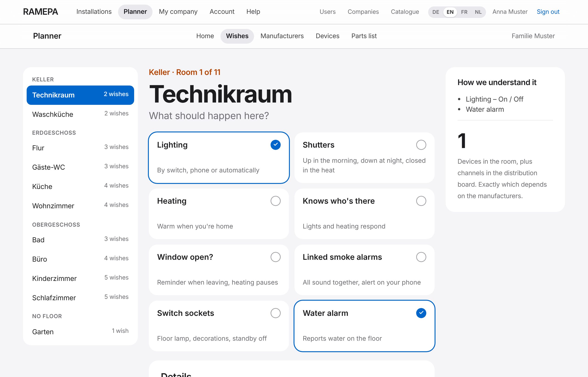Select EN language option

(450, 12)
